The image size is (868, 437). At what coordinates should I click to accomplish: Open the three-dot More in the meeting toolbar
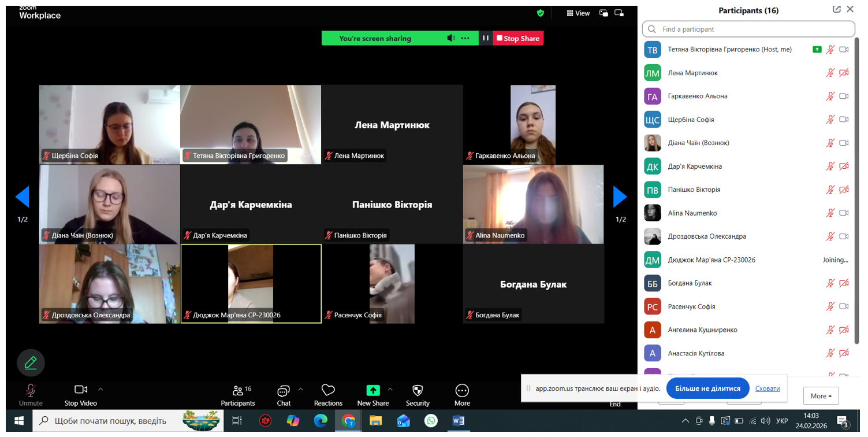point(462,395)
